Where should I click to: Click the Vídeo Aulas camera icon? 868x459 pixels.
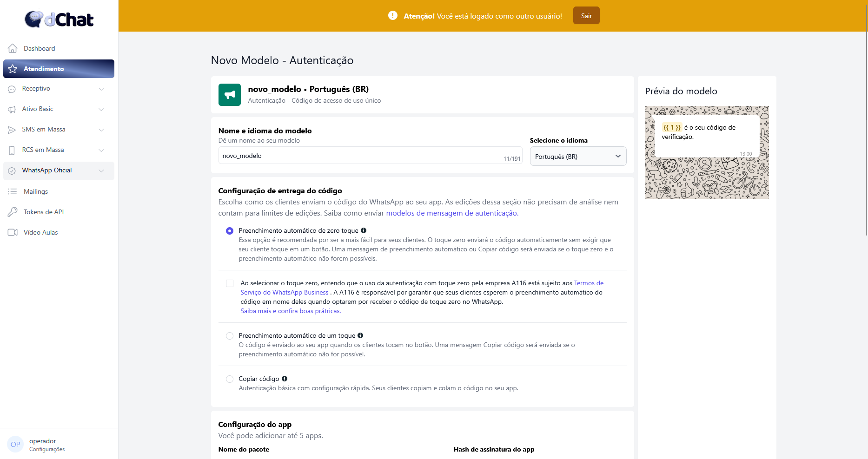point(13,232)
